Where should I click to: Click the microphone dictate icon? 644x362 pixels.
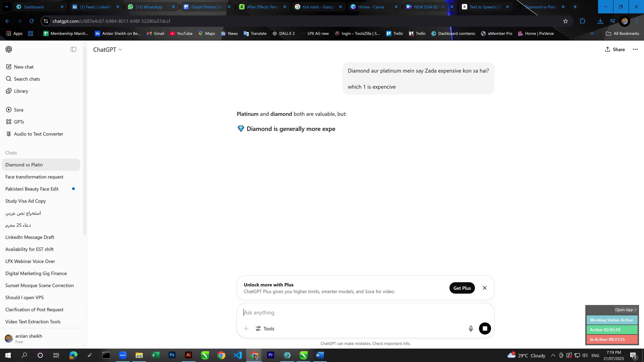coord(471,328)
